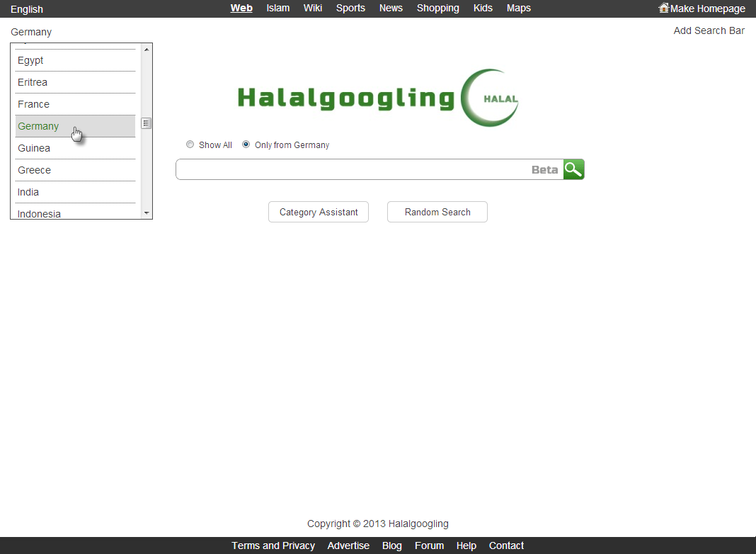Click the Add Search Bar link
The height and width of the screenshot is (554, 756).
pos(709,30)
